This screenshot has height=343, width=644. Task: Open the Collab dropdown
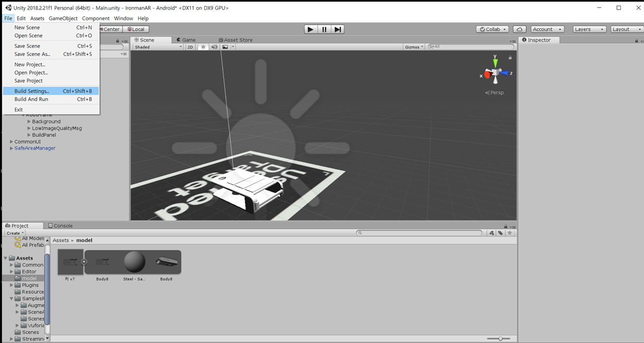coord(493,29)
